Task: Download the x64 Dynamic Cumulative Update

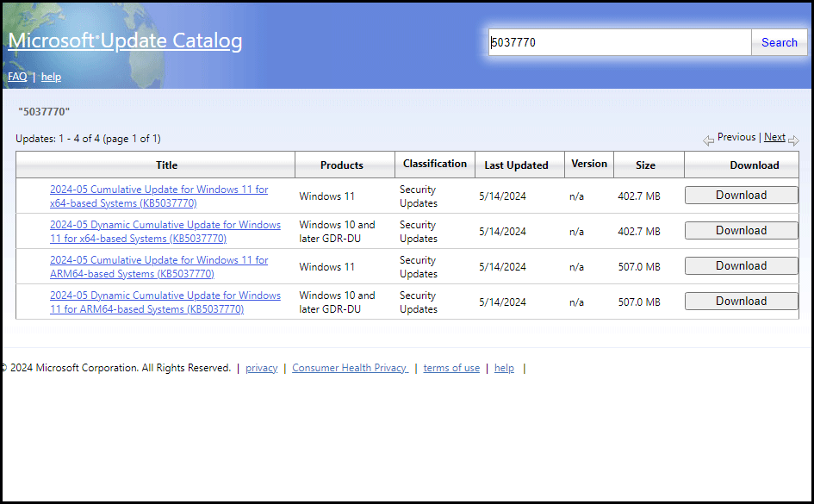Action: pyautogui.click(x=742, y=230)
